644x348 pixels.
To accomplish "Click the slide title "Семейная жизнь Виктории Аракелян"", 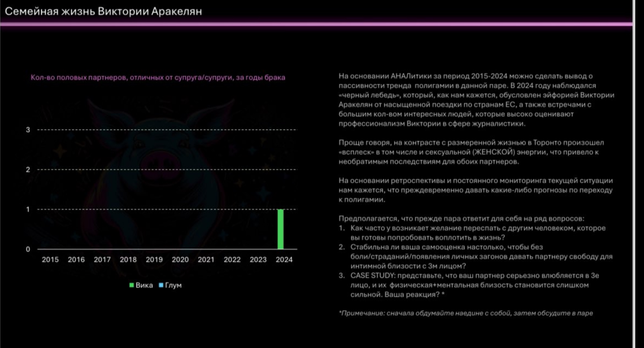I will pyautogui.click(x=103, y=12).
